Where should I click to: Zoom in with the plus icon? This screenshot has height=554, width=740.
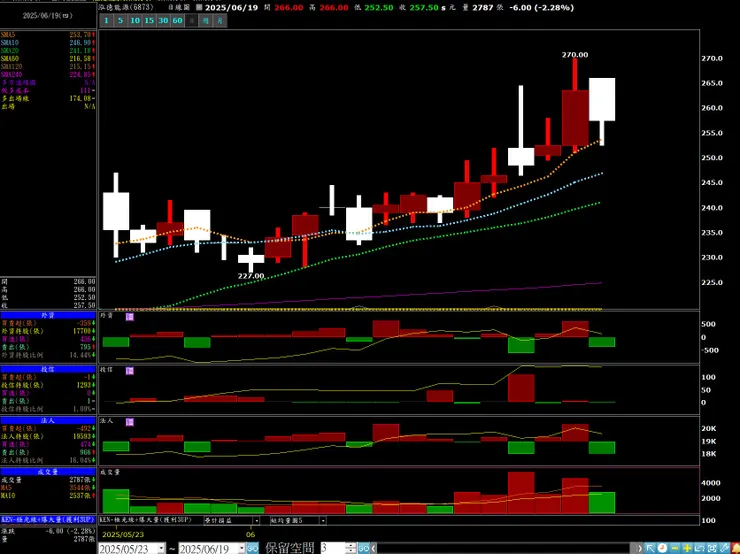tap(687, 548)
